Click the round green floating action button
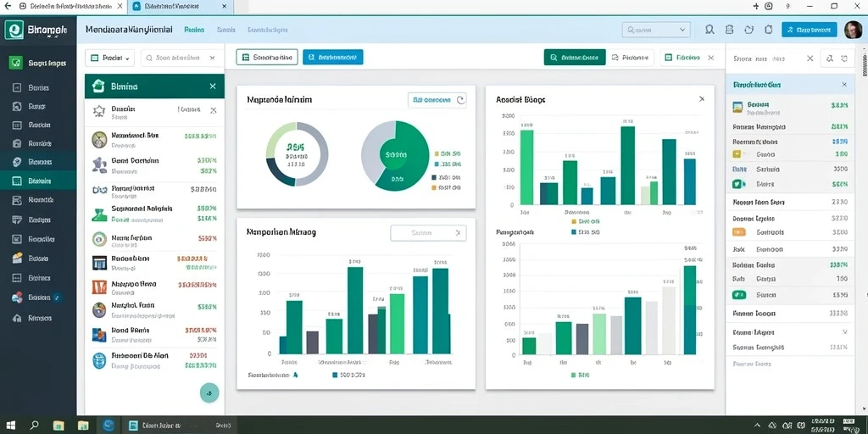The width and height of the screenshot is (868, 434). coord(209,392)
